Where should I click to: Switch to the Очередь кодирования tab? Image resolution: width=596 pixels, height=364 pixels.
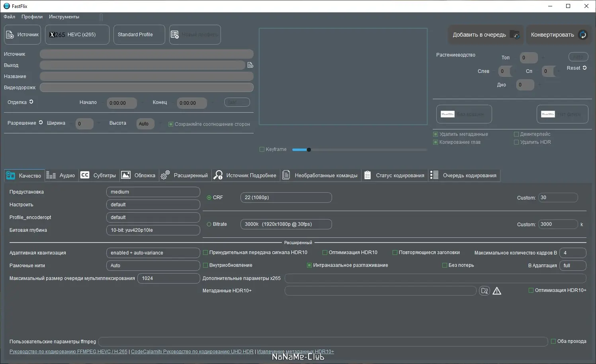464,175
